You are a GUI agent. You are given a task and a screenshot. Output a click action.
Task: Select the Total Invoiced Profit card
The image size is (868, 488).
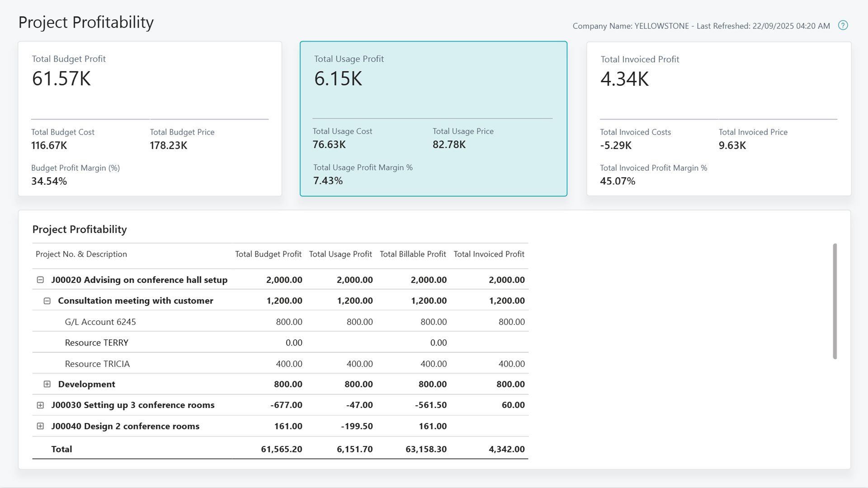click(x=718, y=119)
